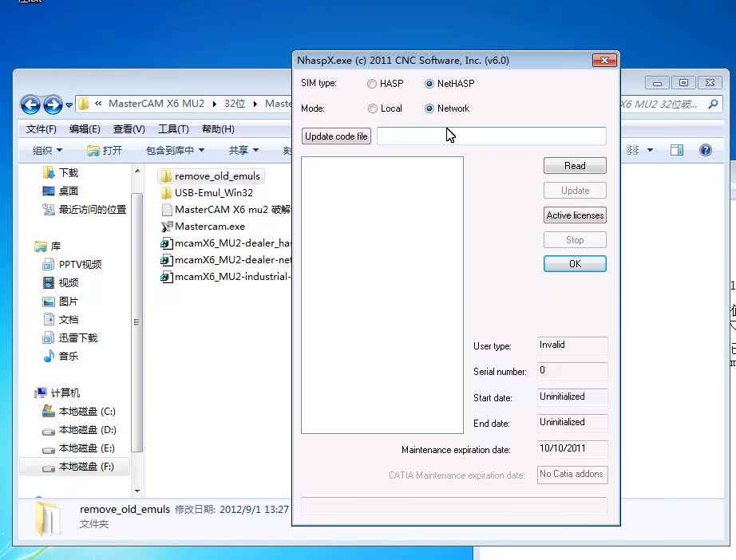The width and height of the screenshot is (736, 560).
Task: Open Explorer help icon
Action: 706,150
